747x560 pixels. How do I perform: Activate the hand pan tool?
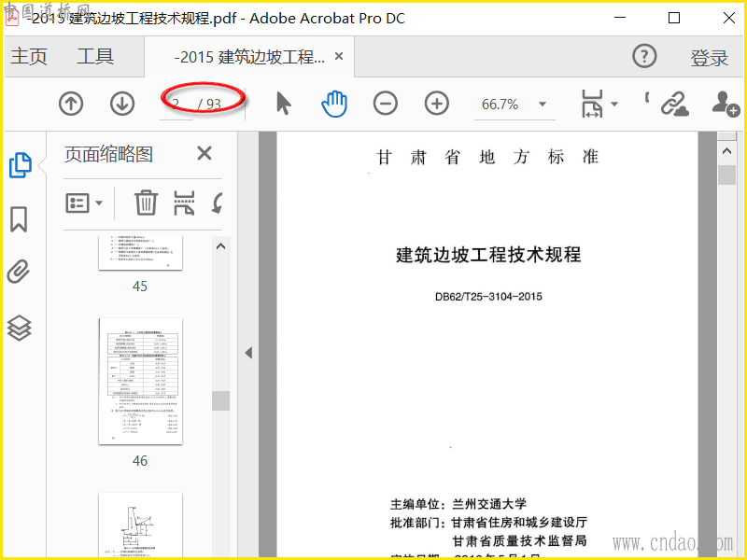[x=334, y=104]
